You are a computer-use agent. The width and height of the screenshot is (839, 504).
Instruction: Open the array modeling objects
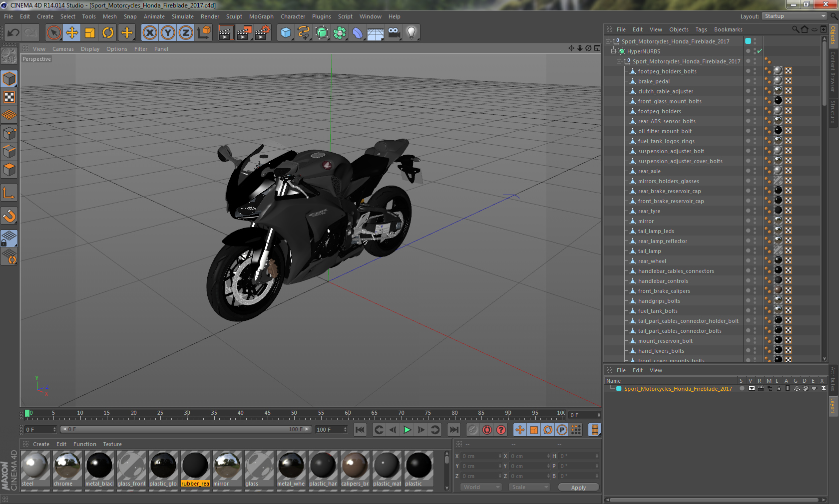(x=340, y=33)
